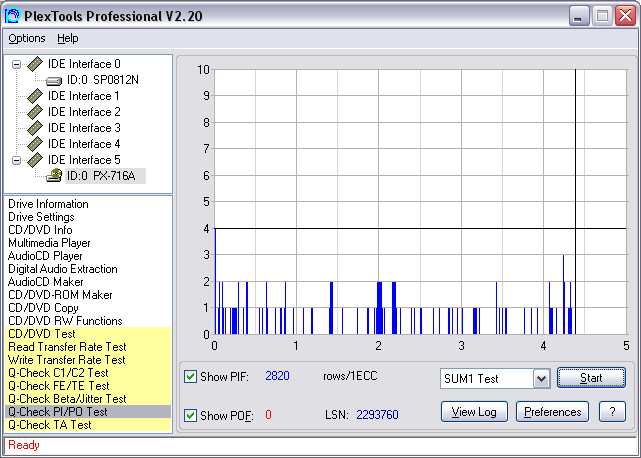Open the SUM1 Test dropdown arrow
The image size is (641, 458).
[x=541, y=379]
